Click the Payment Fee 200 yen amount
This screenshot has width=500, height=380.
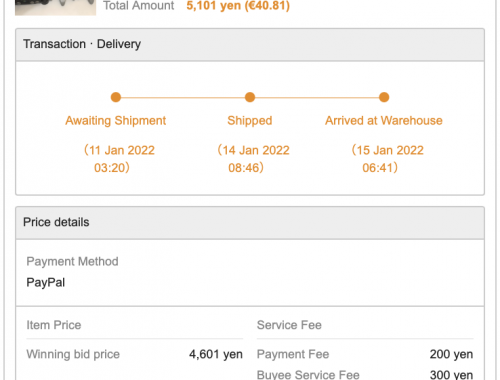451,354
